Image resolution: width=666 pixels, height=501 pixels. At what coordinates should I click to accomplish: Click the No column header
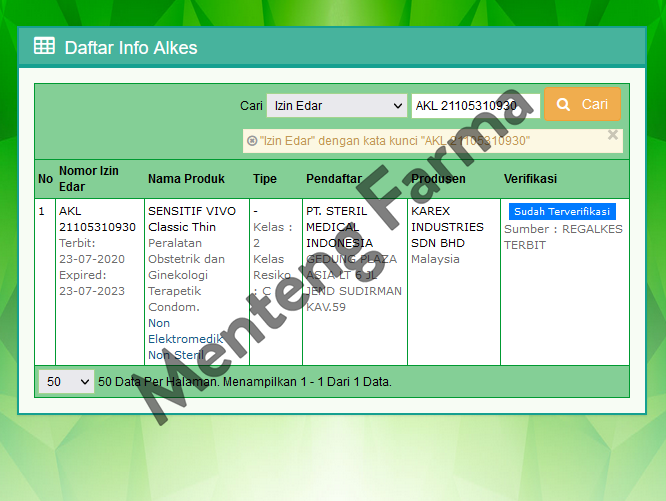click(x=45, y=179)
